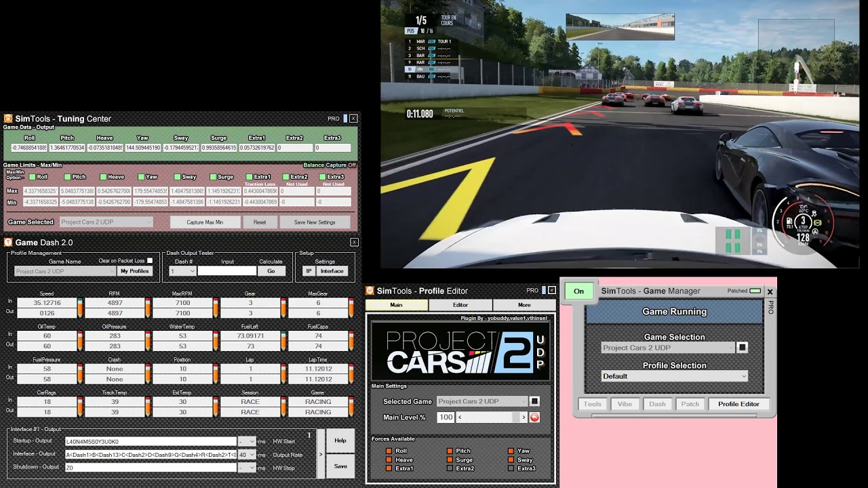
Task: Click the black square button beside Selected Game
Action: (534, 401)
